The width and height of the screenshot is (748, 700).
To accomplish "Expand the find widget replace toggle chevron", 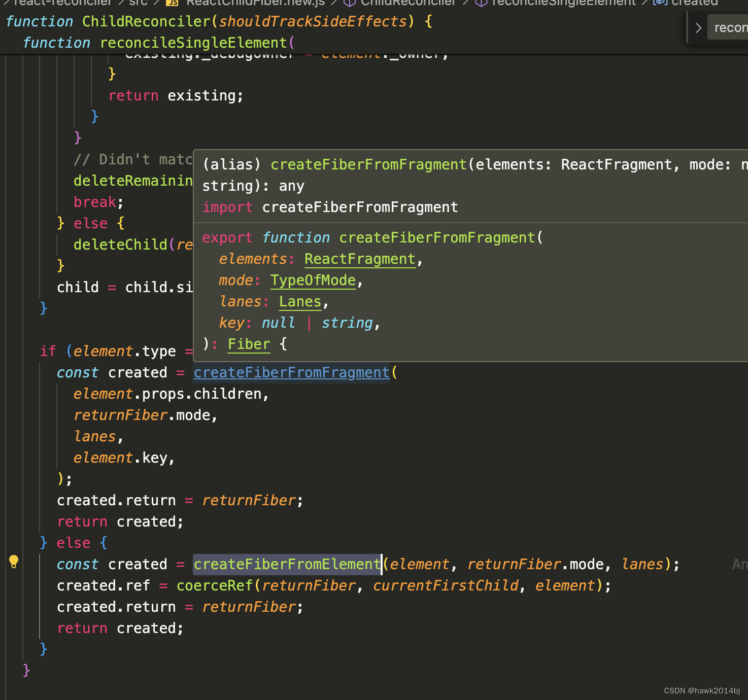I will [x=698, y=28].
